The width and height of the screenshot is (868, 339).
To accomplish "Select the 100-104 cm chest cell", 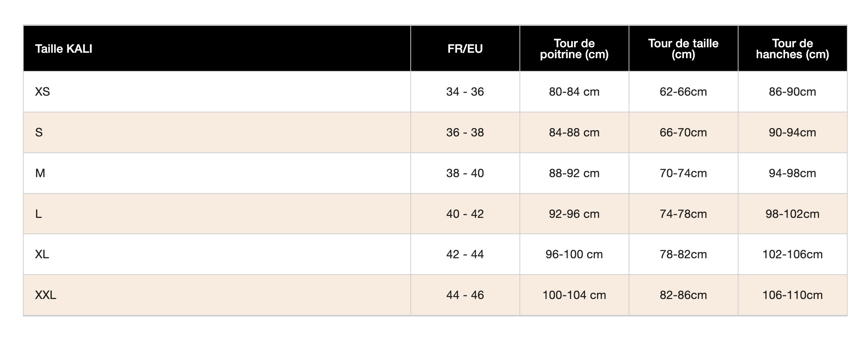I will point(574,295).
